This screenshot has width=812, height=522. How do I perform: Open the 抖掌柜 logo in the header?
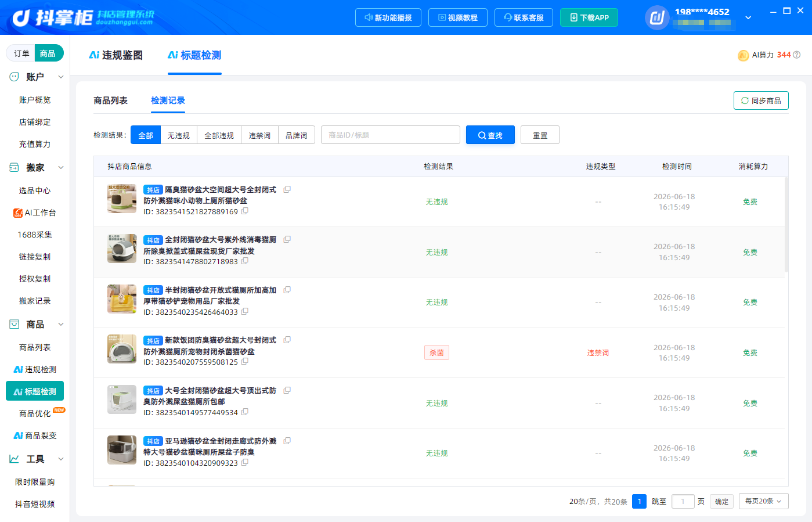pyautogui.click(x=83, y=17)
